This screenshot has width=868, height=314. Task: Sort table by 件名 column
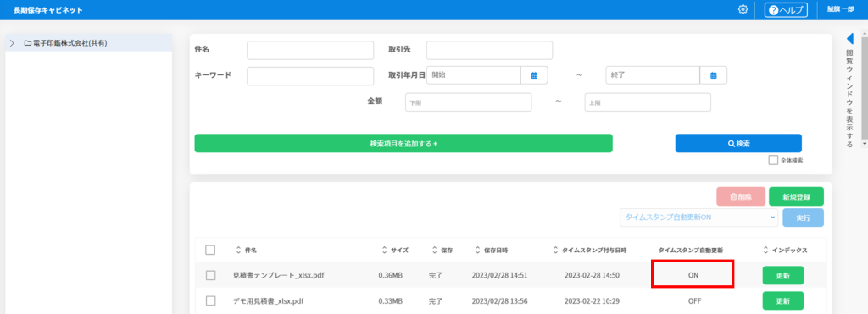[247, 250]
